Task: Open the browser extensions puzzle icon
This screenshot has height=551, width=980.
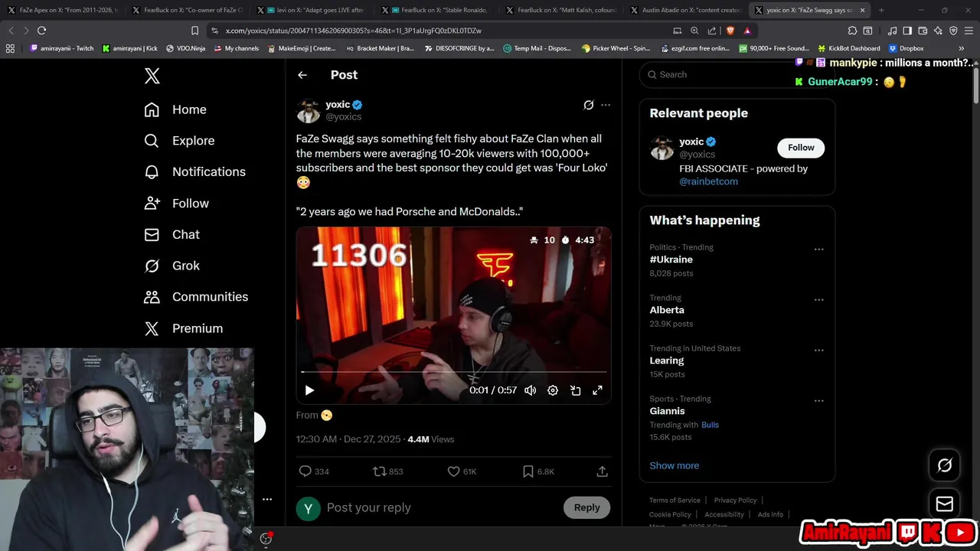Action: [852, 31]
